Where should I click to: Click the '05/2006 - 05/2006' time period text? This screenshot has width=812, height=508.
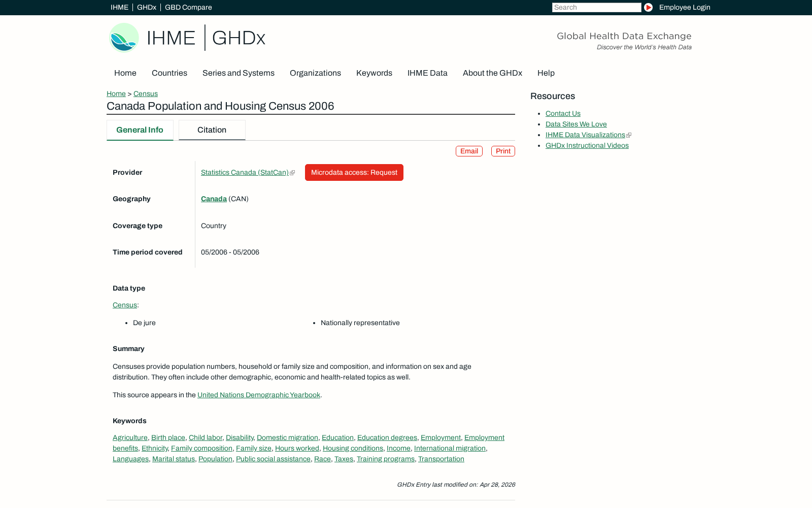(x=230, y=252)
